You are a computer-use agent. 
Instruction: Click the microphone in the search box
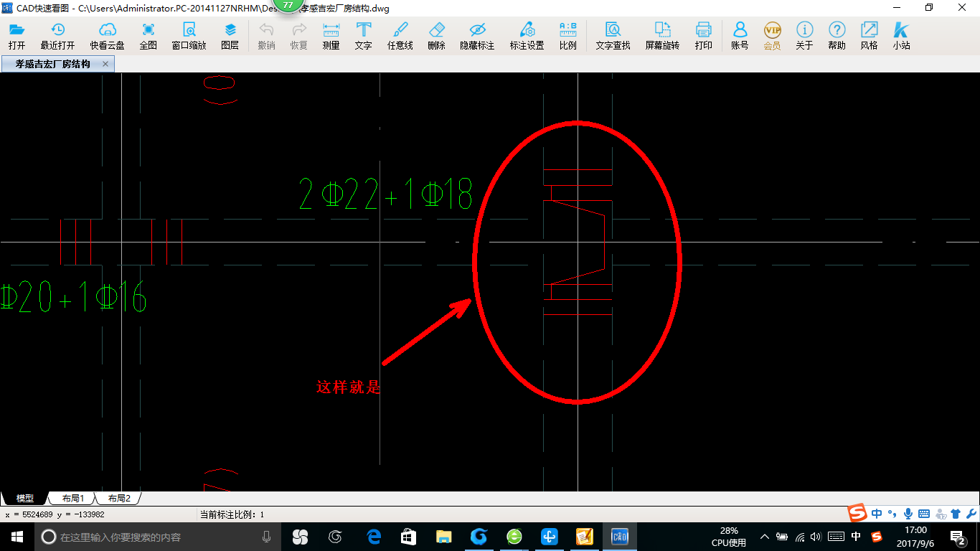click(x=267, y=537)
